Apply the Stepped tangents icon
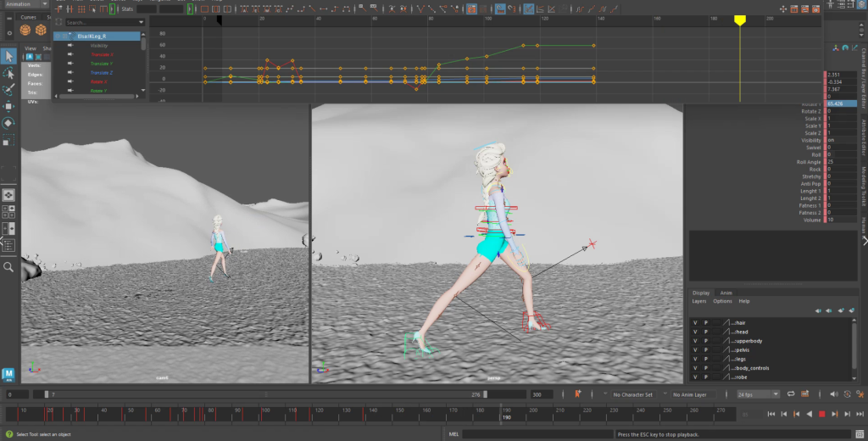Viewport: 868px width, 441px height. click(334, 9)
